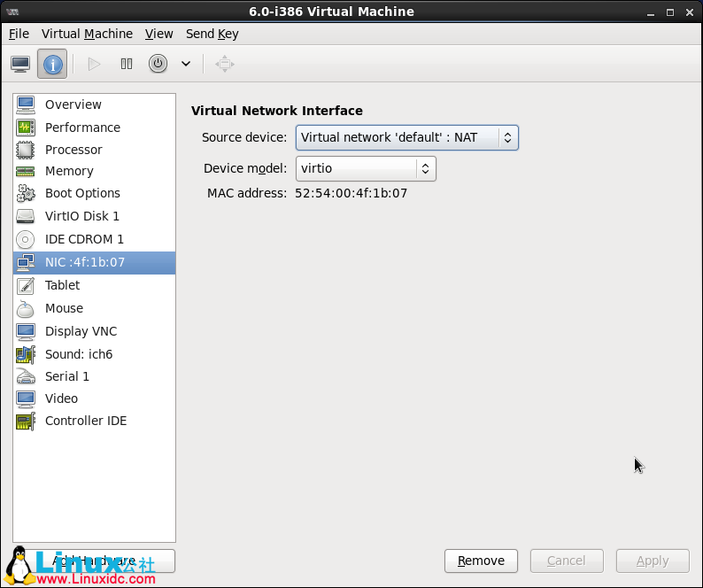This screenshot has width=703, height=588.
Task: Select Overview in hardware list
Action: (x=94, y=104)
